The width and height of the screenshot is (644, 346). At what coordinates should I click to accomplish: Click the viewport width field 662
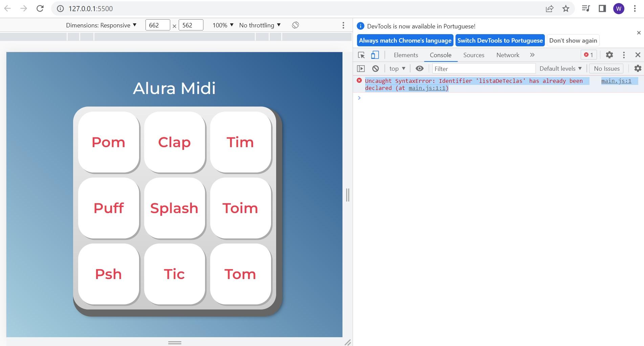[x=158, y=25]
